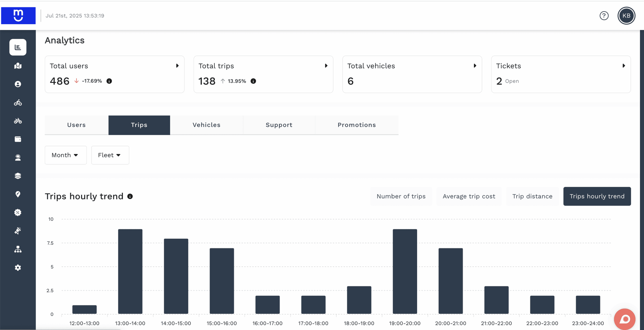Click the 486 total users value
The height and width of the screenshot is (330, 644).
pos(60,81)
